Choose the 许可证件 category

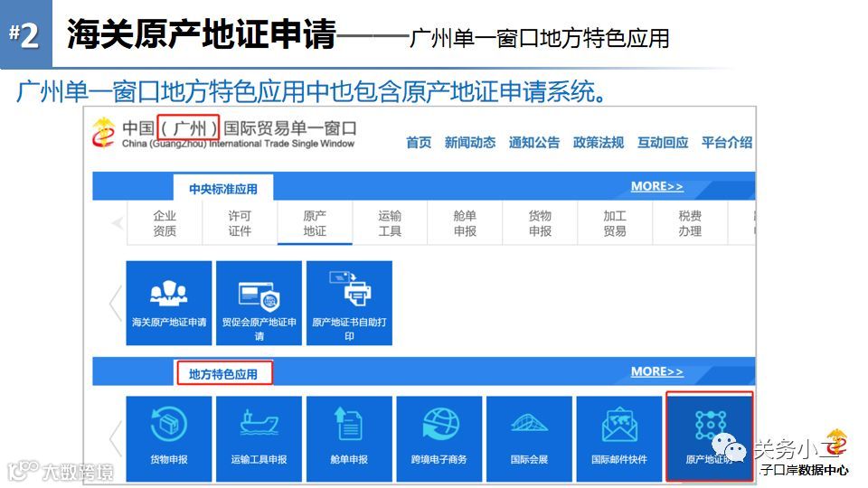click(x=240, y=223)
